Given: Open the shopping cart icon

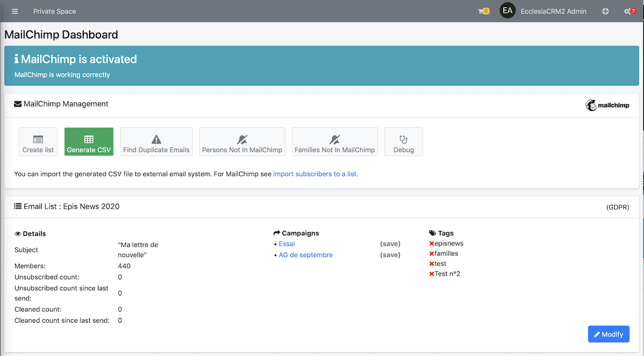Looking at the screenshot, I should click(484, 11).
